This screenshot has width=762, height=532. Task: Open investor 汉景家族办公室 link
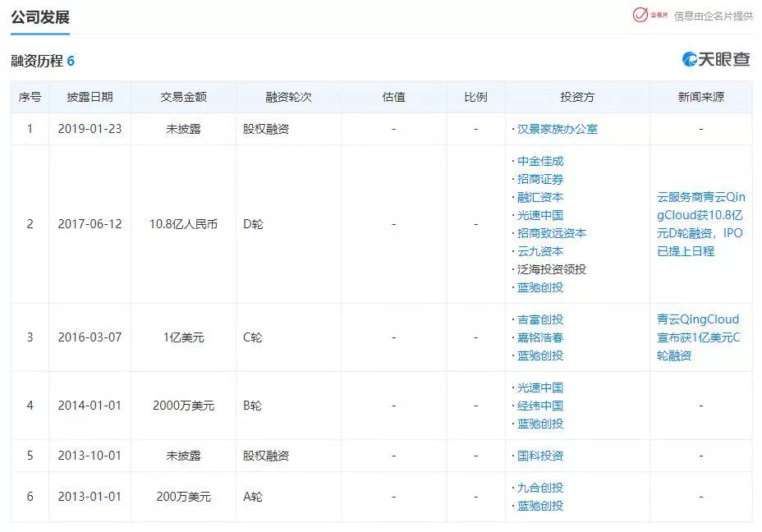click(x=558, y=129)
